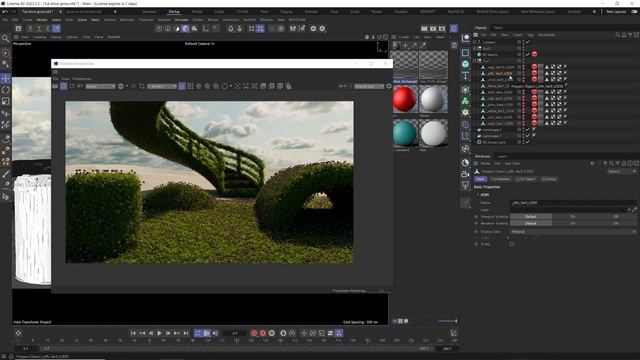Image resolution: width=640 pixels, height=360 pixels.
Task: Open Mesh menu in main menu bar
Action: [x=96, y=20]
